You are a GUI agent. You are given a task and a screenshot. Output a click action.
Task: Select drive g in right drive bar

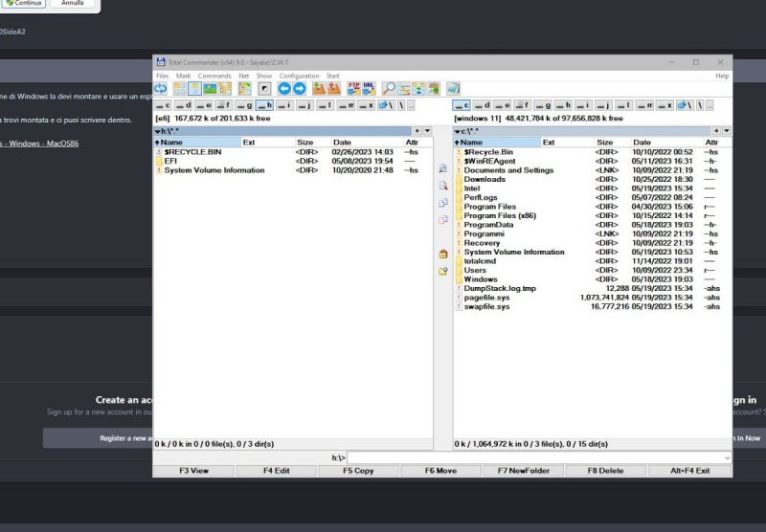coord(543,105)
